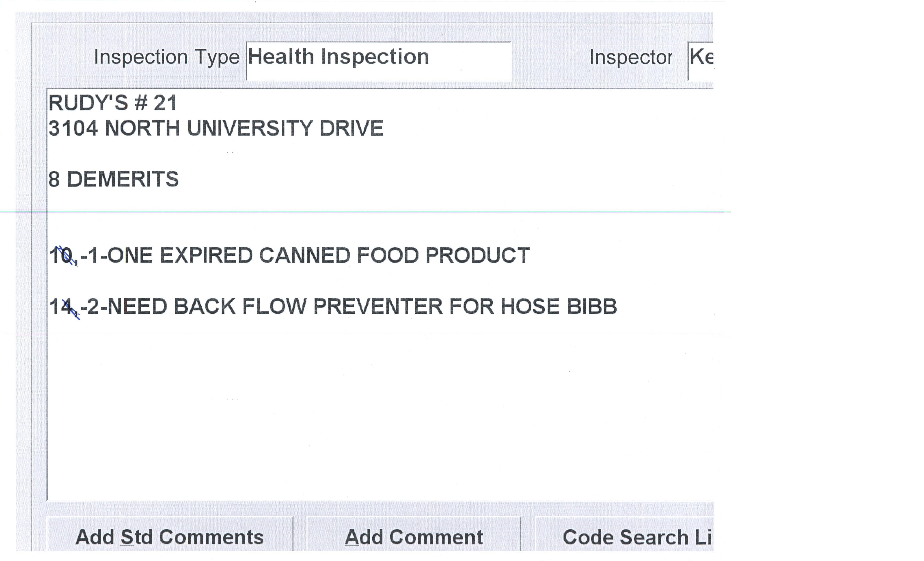Viewport: 924px width, 561px height.
Task: Click the Inspector label text
Action: point(630,57)
